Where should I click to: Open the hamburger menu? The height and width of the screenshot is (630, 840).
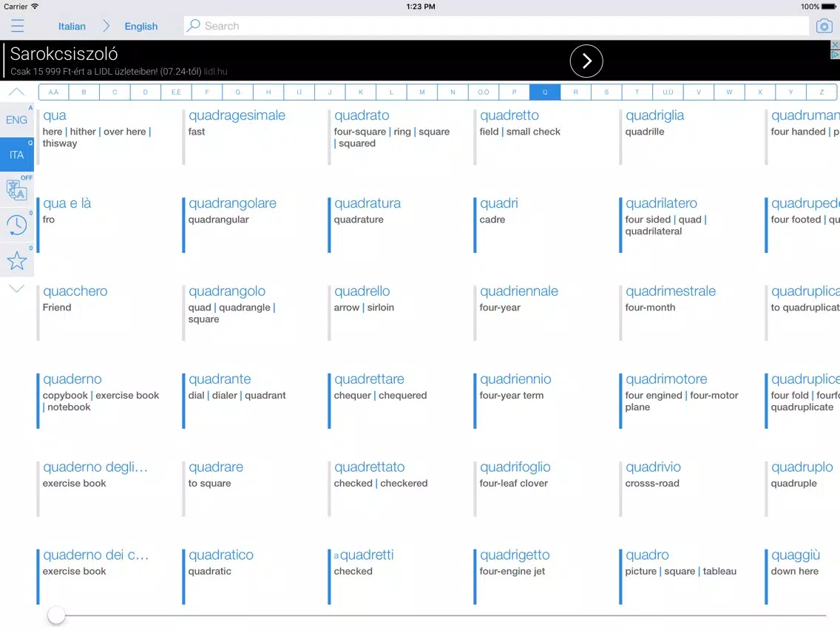point(17,26)
